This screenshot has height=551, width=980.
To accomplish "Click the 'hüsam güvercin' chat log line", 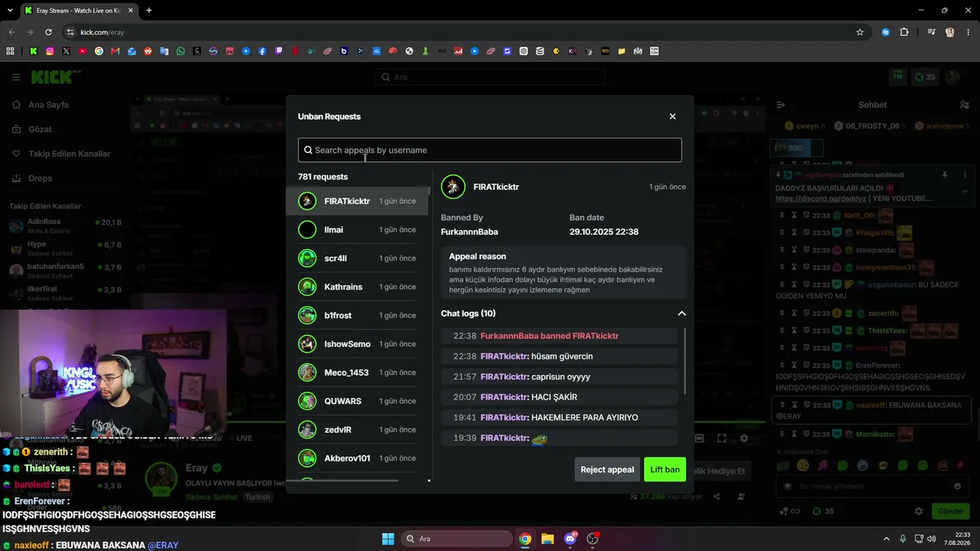I will click(560, 357).
